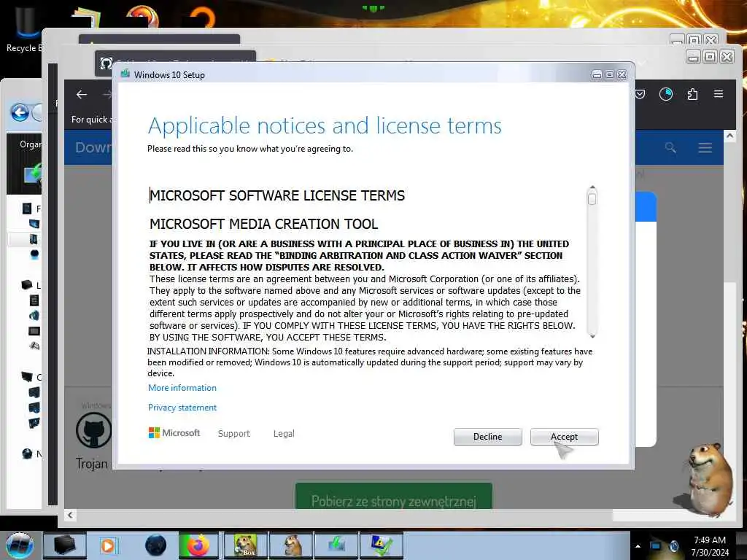Click the GitHub tab icon in the browser
The width and height of the screenshot is (747, 560).
coord(107,63)
